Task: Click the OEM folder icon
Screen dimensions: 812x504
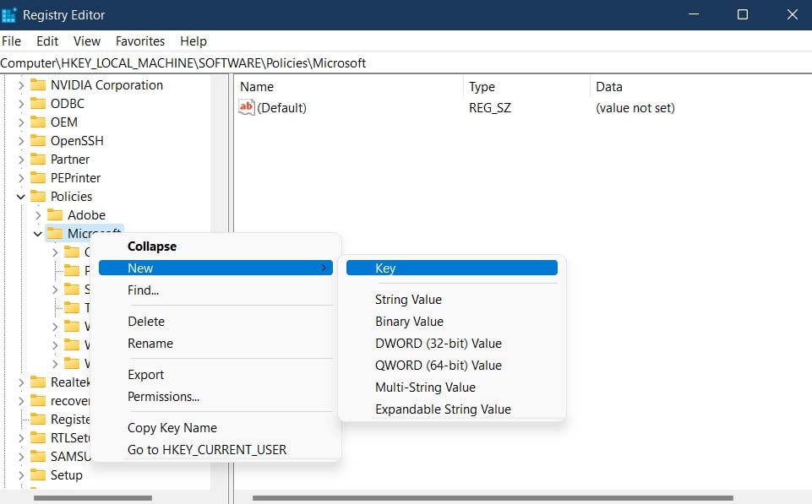Action: pyautogui.click(x=38, y=122)
